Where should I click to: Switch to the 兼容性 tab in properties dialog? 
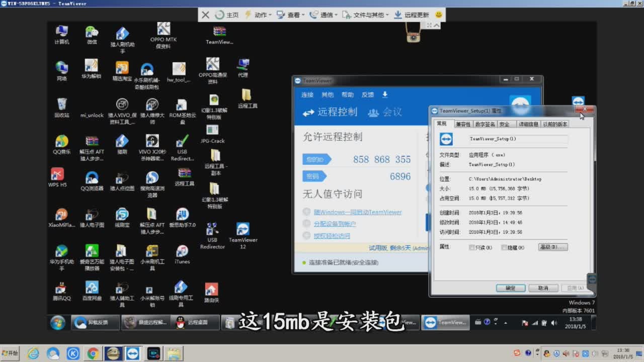click(x=463, y=124)
